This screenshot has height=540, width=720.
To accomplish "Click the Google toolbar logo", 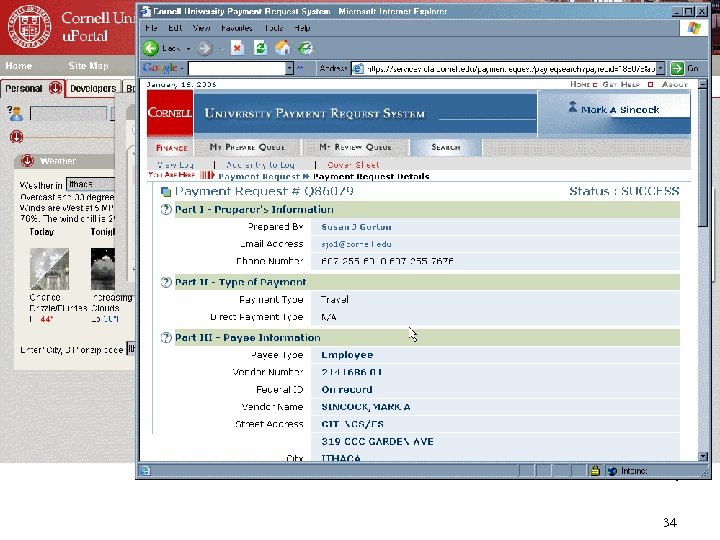I will tap(159, 68).
